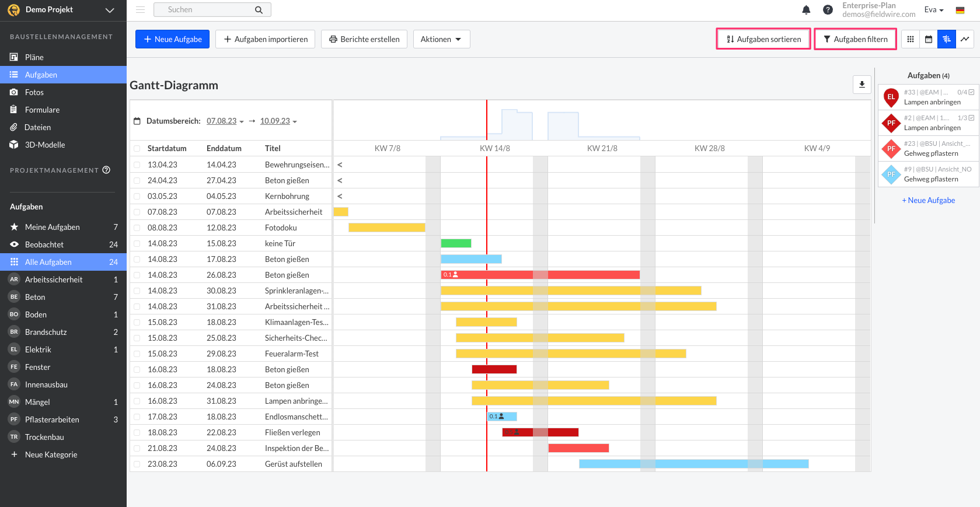Viewport: 980px width, 507px height.
Task: Toggle the hamburger sidebar menu
Action: click(140, 10)
